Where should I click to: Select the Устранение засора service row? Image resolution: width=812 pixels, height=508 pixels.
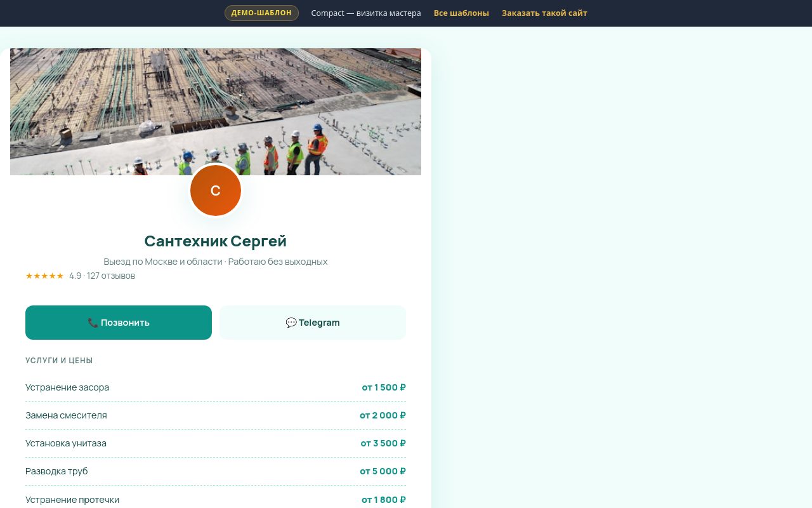216,387
